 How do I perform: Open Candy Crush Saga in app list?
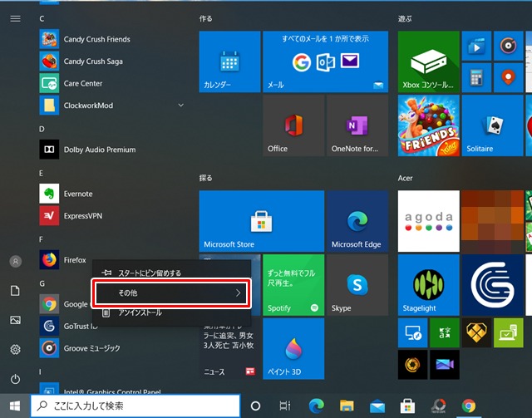pos(112,61)
